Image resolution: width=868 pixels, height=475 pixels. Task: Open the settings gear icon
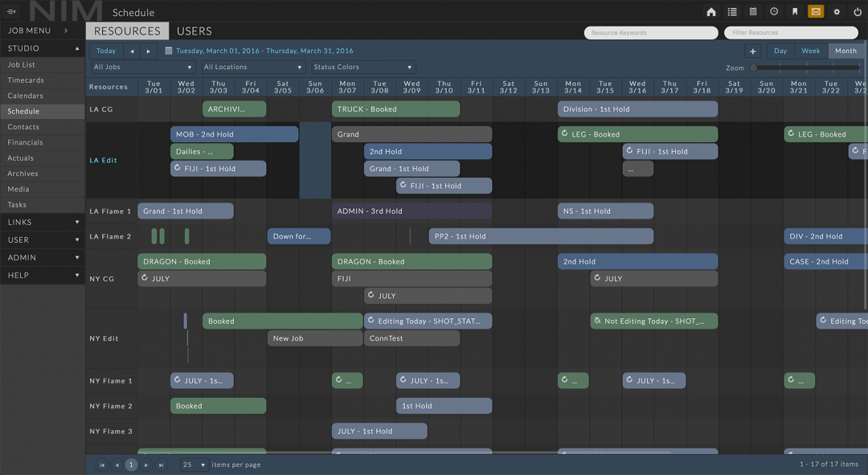(837, 11)
